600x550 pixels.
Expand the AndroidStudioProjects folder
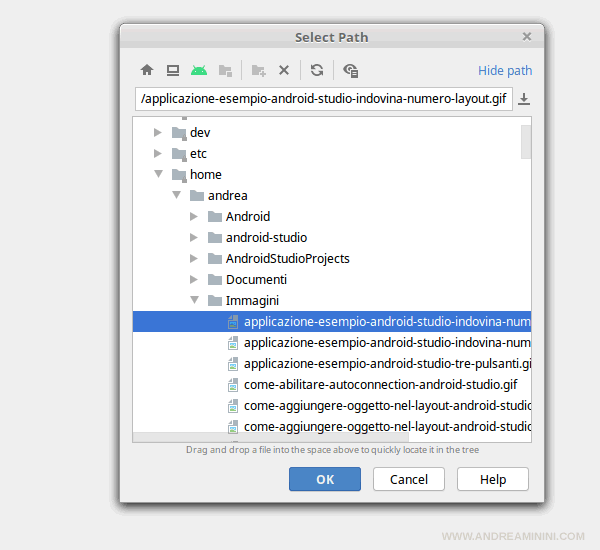[194, 258]
